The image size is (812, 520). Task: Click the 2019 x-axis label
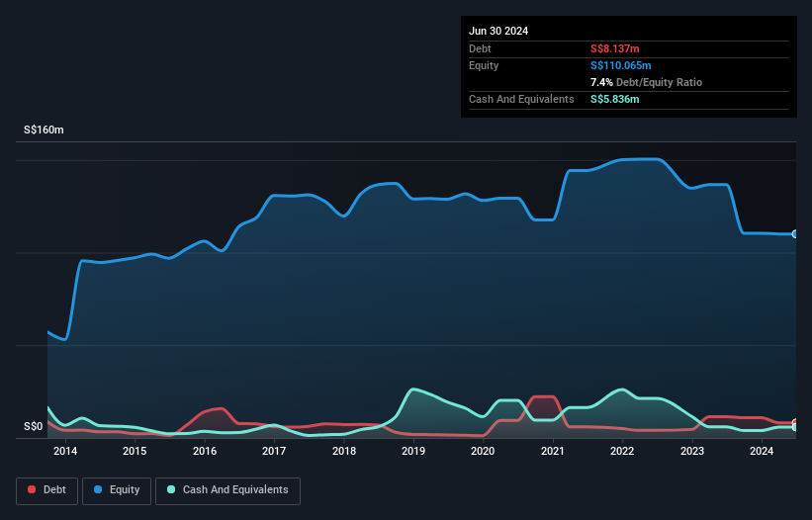coord(413,451)
